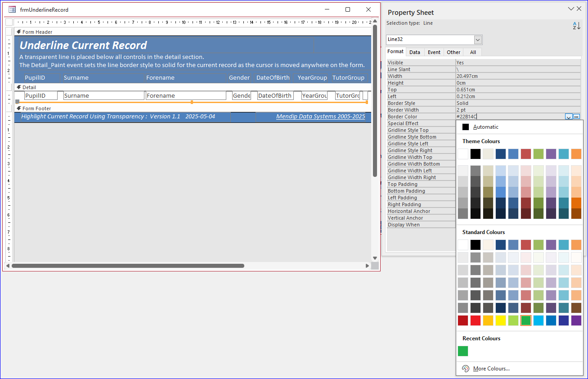Click the Border Style value Solid

518,103
